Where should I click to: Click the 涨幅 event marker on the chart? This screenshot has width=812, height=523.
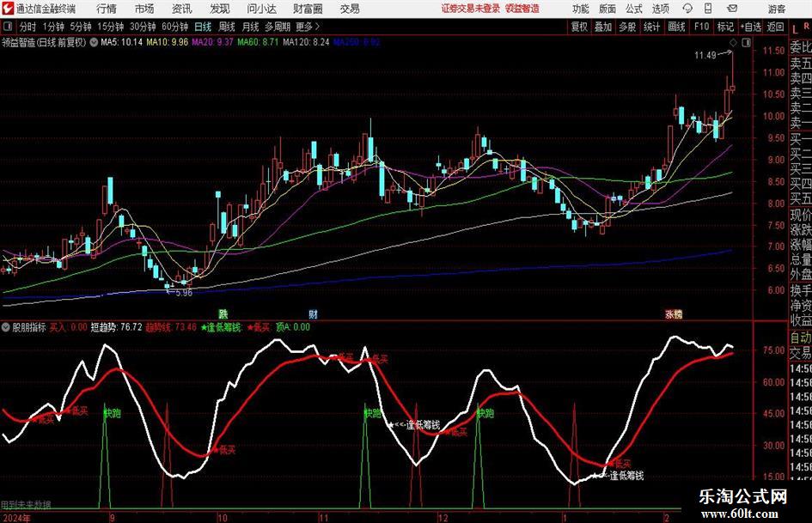click(674, 313)
